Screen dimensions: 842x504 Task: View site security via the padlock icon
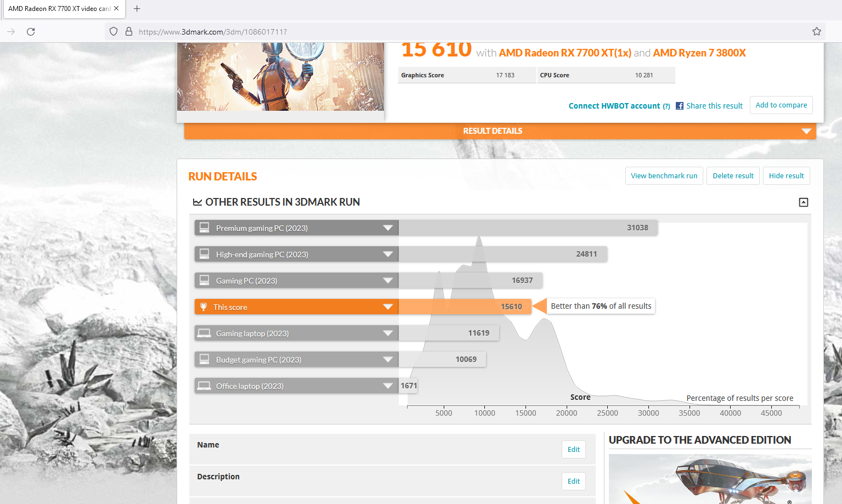tap(129, 32)
